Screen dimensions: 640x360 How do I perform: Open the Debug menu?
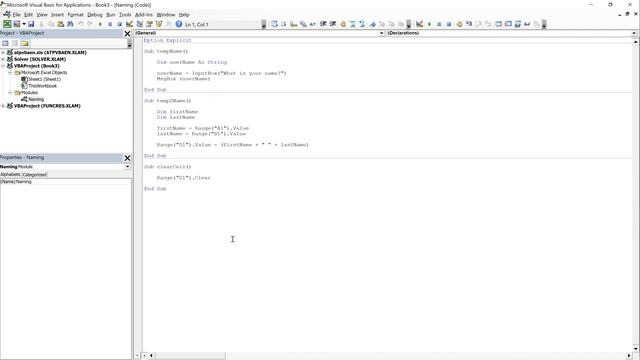pos(95,15)
